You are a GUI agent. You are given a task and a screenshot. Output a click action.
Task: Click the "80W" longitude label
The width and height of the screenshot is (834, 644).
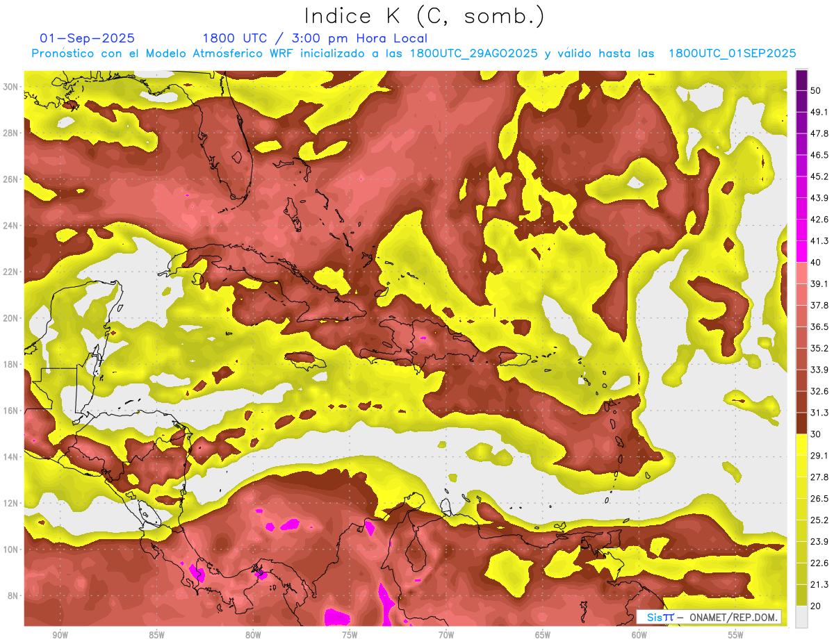tap(253, 636)
